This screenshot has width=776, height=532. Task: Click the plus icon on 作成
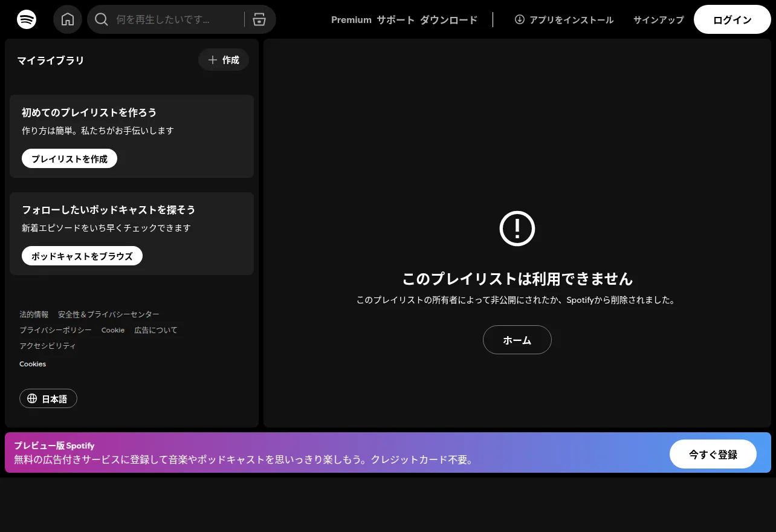(212, 60)
